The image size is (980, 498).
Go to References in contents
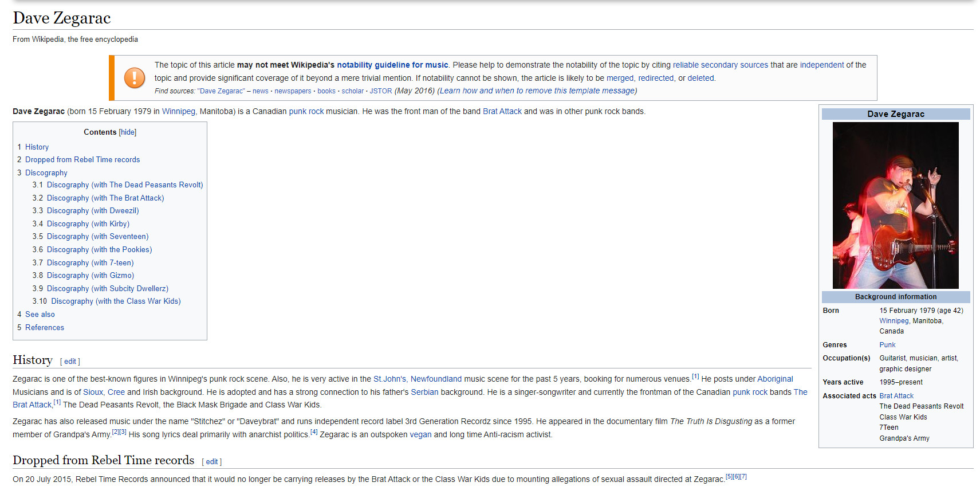pos(45,328)
